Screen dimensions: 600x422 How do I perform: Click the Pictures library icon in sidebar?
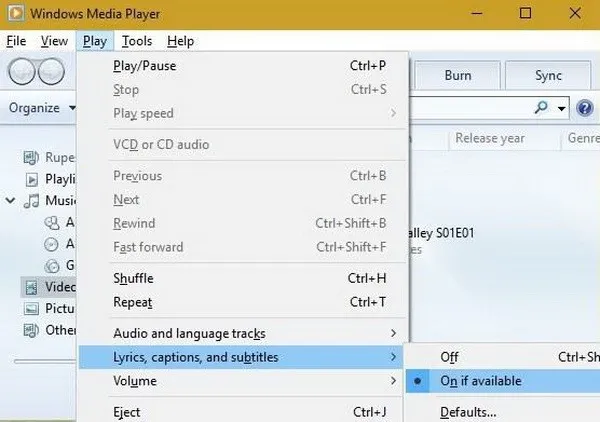click(30, 309)
